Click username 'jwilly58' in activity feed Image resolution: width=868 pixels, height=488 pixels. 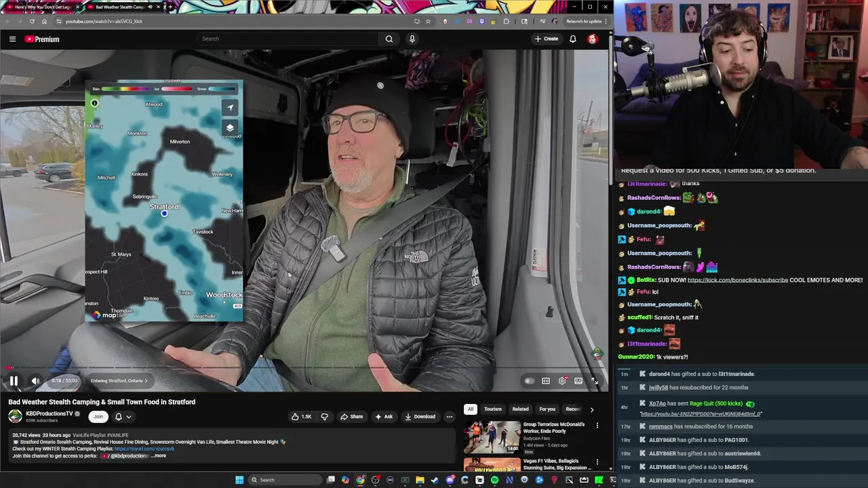point(658,388)
